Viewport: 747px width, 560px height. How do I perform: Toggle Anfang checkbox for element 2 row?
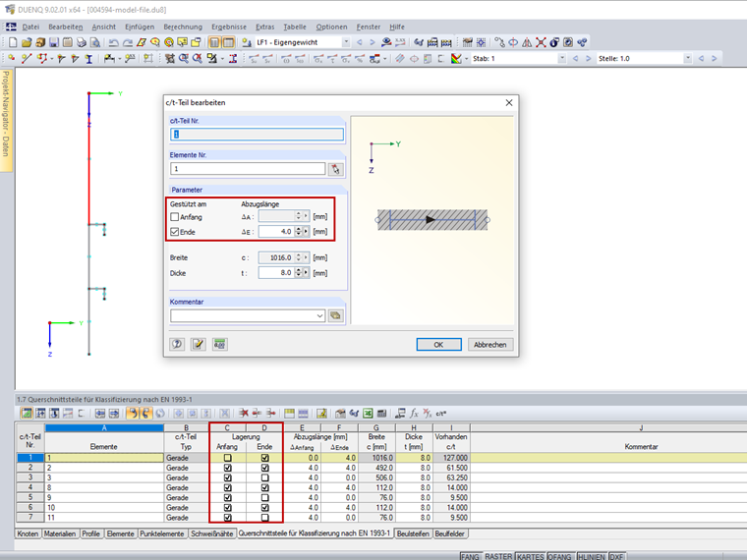(x=228, y=468)
